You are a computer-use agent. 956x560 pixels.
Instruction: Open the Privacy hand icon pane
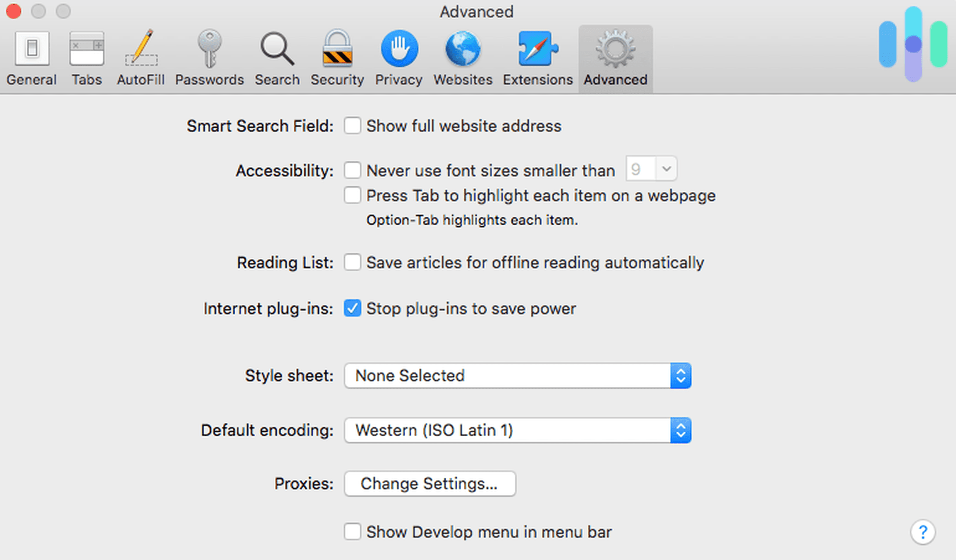(x=399, y=58)
